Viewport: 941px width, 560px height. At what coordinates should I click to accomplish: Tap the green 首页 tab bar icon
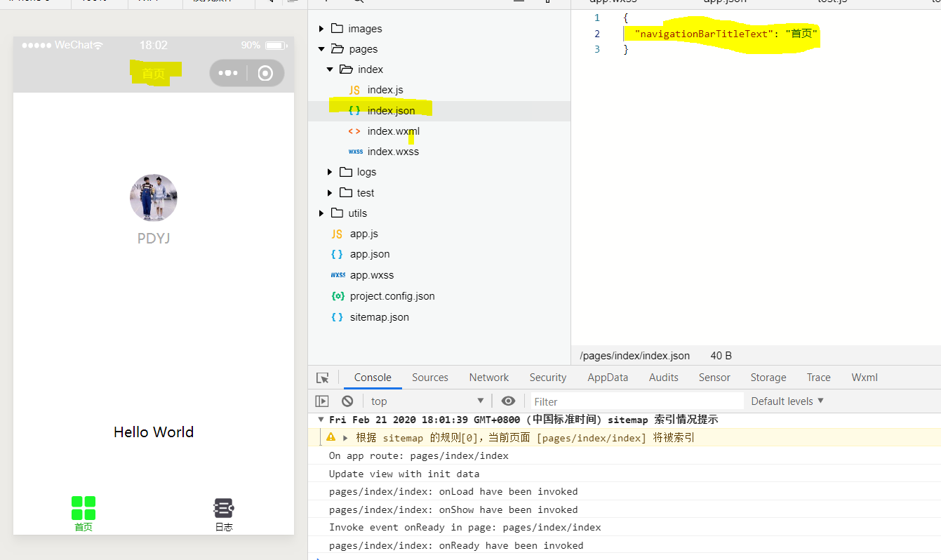coord(84,508)
